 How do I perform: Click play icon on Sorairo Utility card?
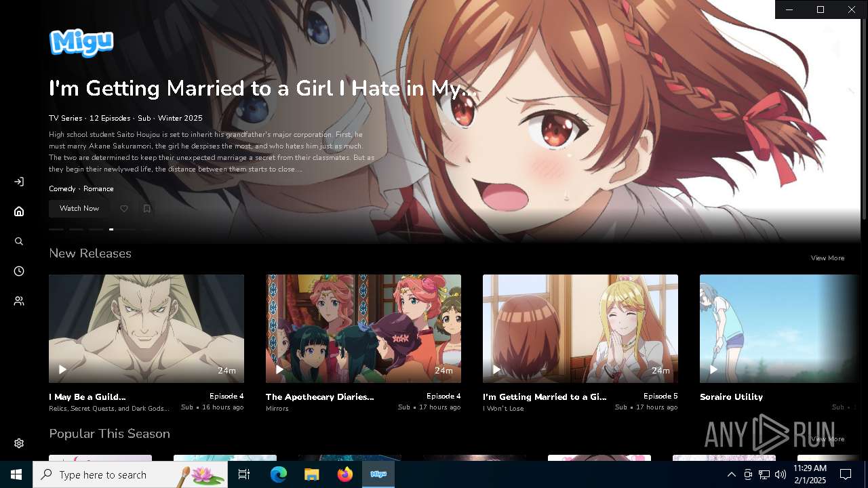[713, 369]
